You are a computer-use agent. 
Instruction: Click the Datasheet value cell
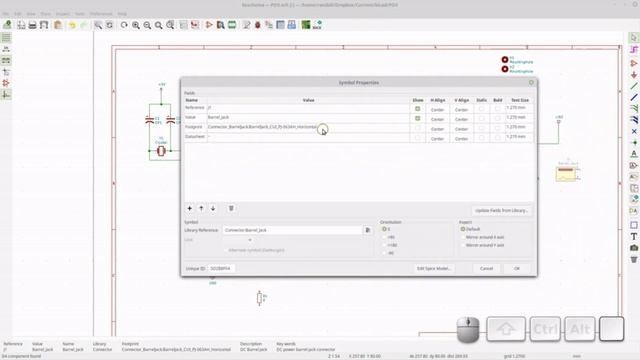point(308,137)
